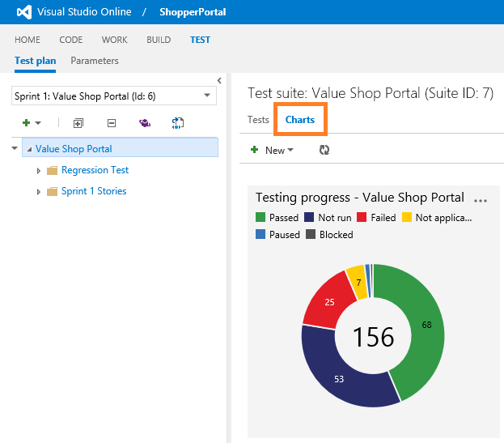Select Value Shop Portal suite
504x443 pixels.
pyautogui.click(x=74, y=149)
